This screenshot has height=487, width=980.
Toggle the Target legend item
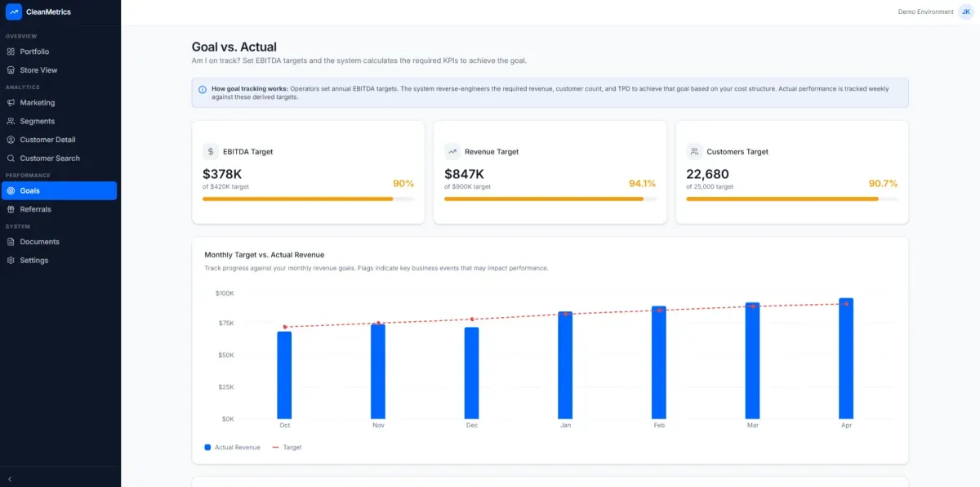287,447
